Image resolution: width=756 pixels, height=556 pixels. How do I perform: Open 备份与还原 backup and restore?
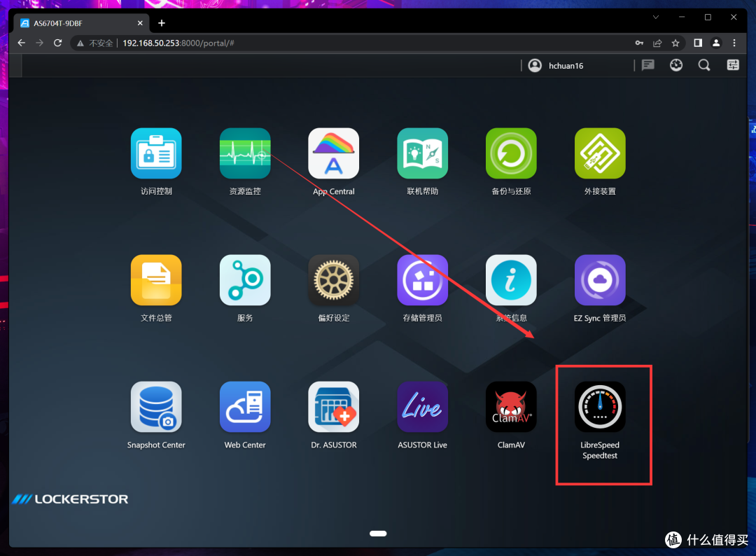[511, 153]
